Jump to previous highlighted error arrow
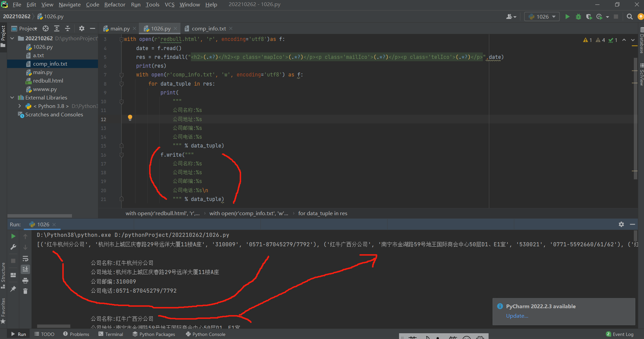This screenshot has height=339, width=644. pyautogui.click(x=624, y=40)
